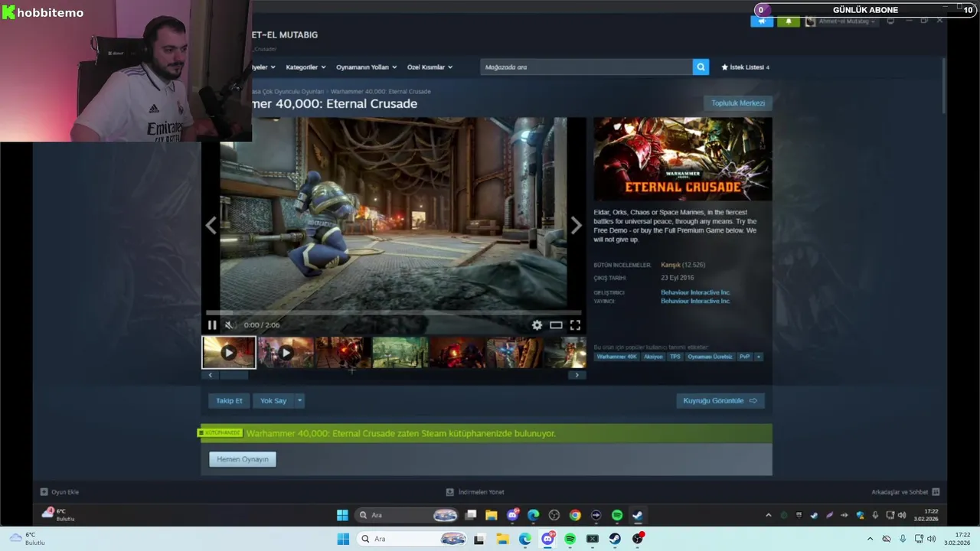Click the thumbnail strip scroll handle

tap(234, 375)
